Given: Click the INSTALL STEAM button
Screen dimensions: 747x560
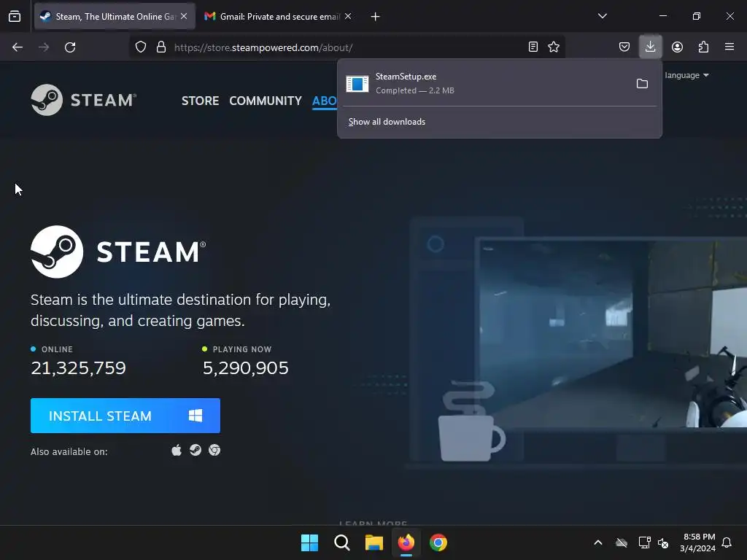Looking at the screenshot, I should click(x=125, y=416).
